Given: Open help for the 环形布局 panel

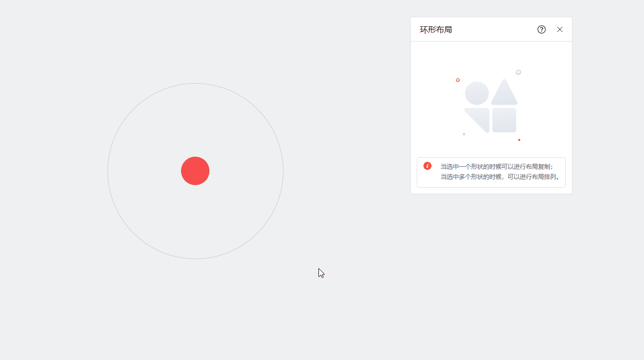Looking at the screenshot, I should coord(542,29).
